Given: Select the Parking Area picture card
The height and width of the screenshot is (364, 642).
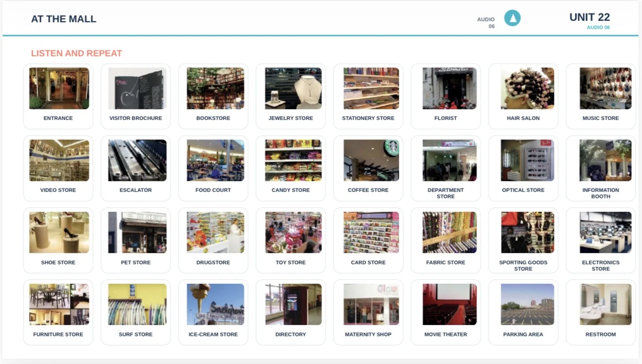Looking at the screenshot, I should (x=523, y=312).
